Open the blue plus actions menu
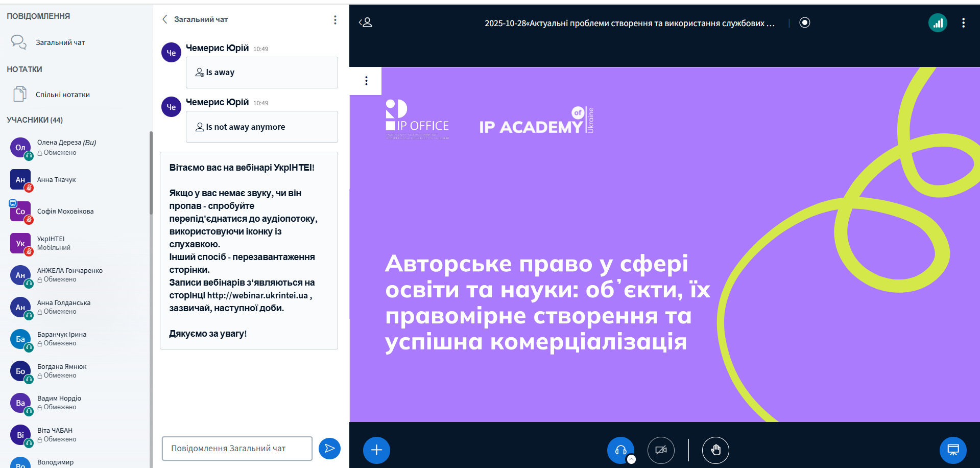 (376, 450)
